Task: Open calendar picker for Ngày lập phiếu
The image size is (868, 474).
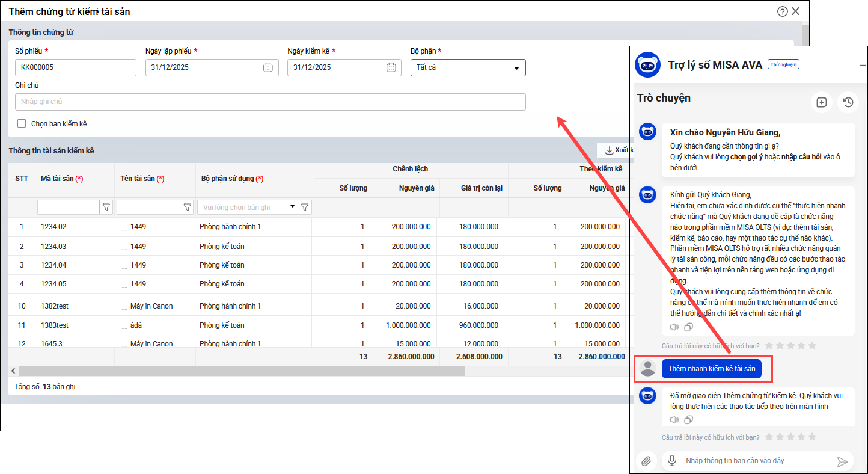Action: (268, 67)
